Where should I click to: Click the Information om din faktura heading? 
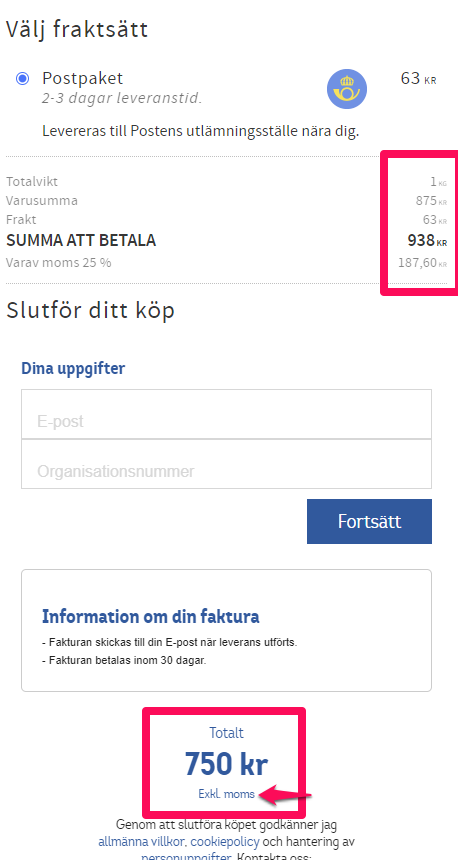[151, 616]
